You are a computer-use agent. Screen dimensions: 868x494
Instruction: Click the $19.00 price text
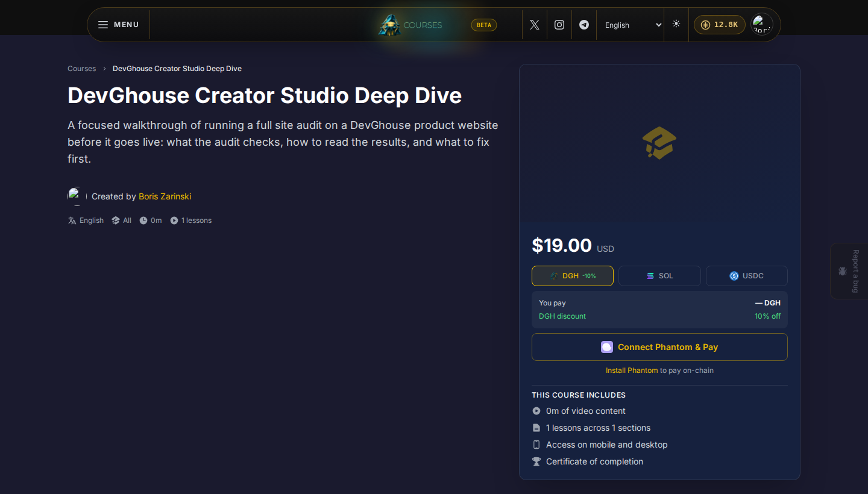(x=562, y=245)
